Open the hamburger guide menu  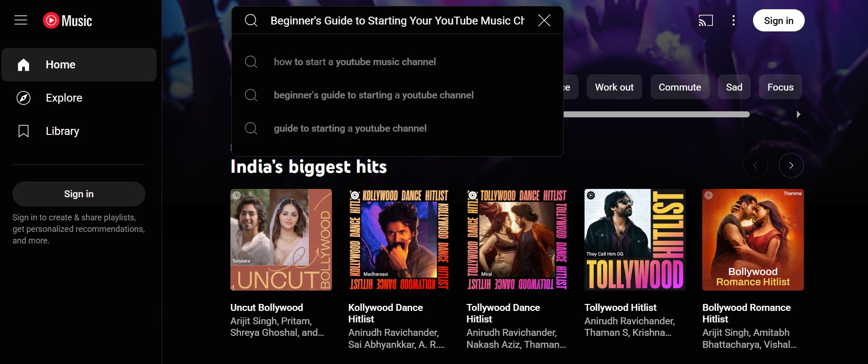21,20
